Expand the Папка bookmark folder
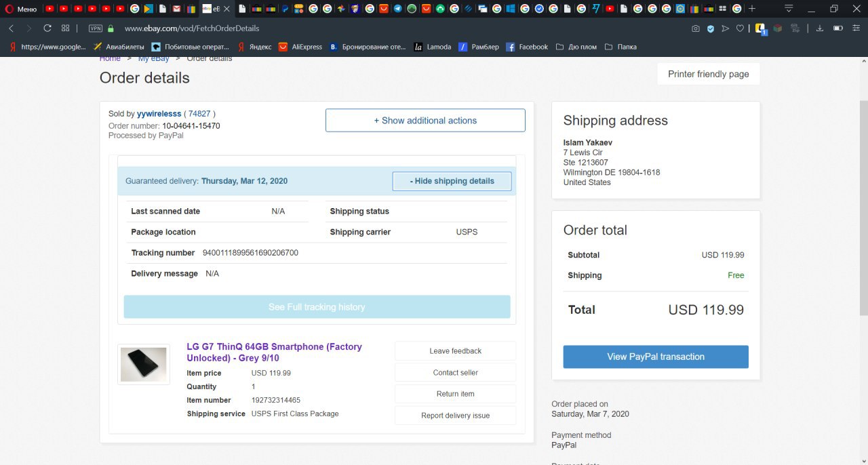This screenshot has width=868, height=465. coord(620,47)
